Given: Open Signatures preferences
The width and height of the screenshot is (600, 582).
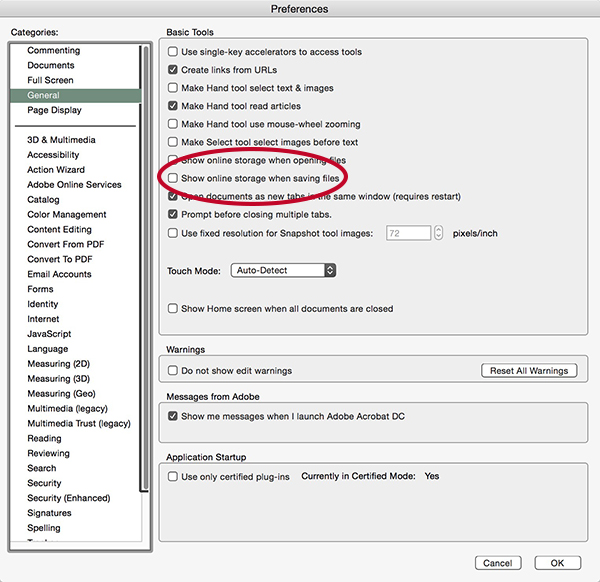Looking at the screenshot, I should click(49, 513).
